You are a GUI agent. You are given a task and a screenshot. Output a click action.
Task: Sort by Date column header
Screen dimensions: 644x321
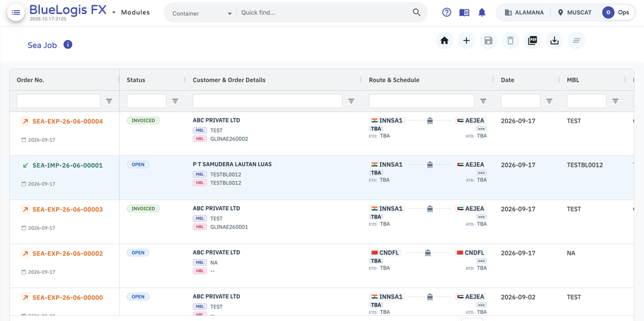(x=507, y=80)
